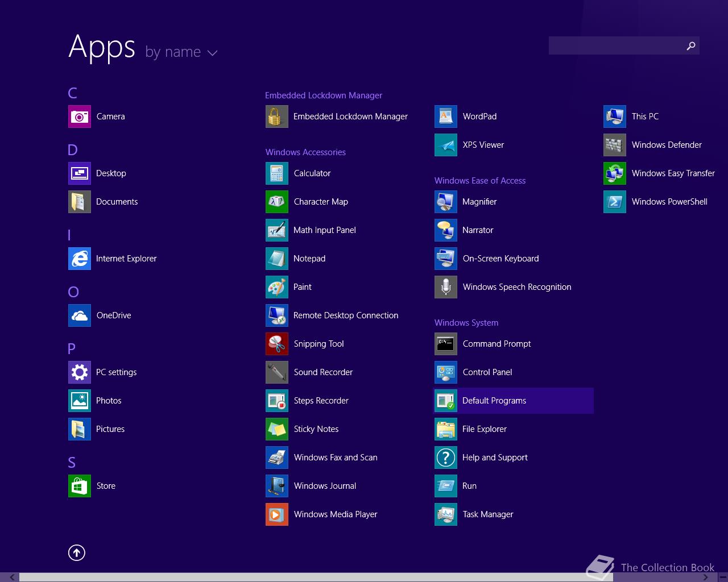
Task: Launch Windows Fax and Scan icon
Action: click(277, 458)
